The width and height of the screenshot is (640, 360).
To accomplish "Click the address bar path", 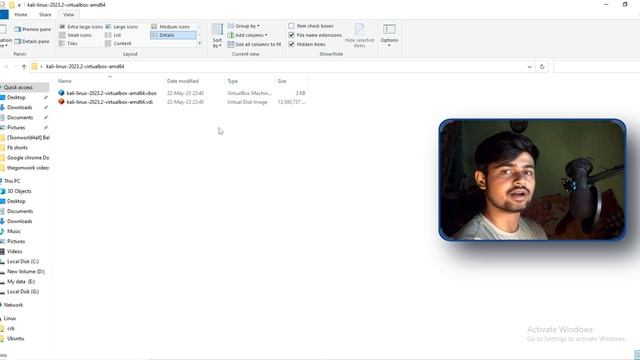I will tap(85, 67).
